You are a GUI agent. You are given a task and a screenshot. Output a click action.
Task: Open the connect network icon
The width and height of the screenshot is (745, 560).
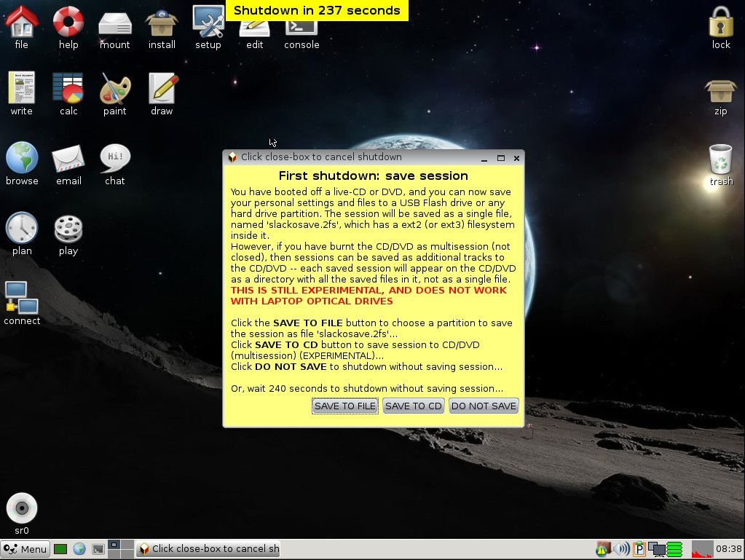22,297
